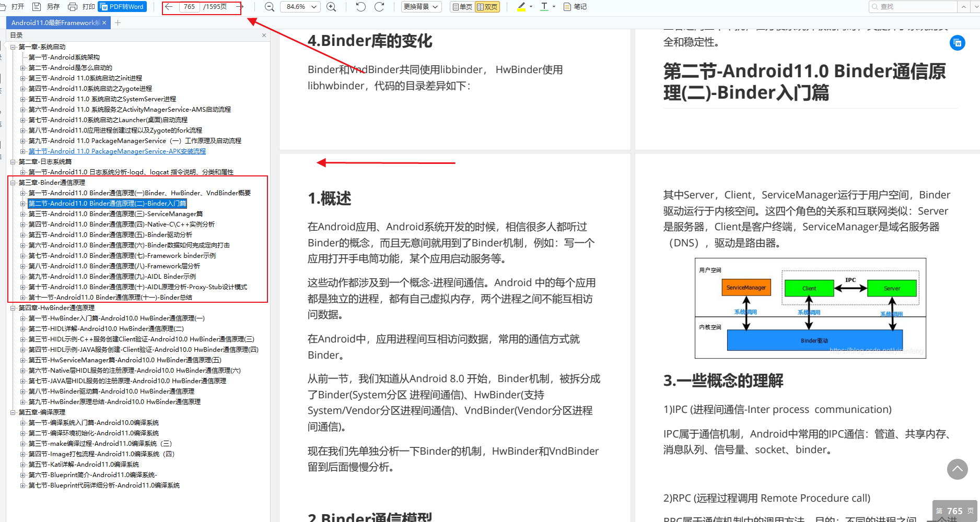
Task: Switch to 单页 single page view
Action: (x=462, y=7)
